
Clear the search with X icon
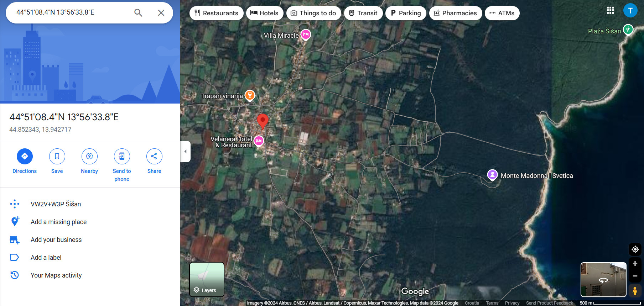(x=161, y=13)
